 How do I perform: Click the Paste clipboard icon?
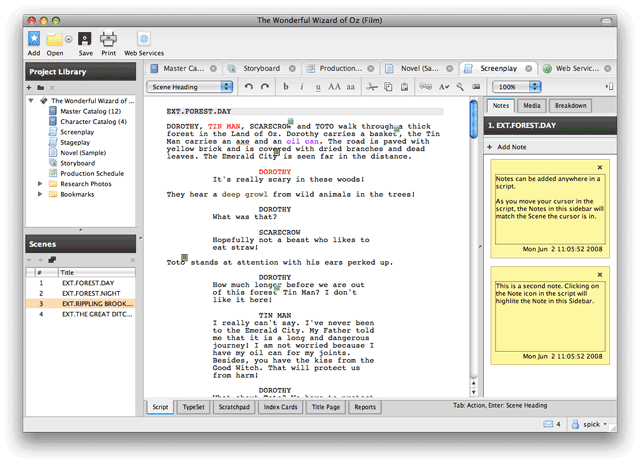coord(404,87)
